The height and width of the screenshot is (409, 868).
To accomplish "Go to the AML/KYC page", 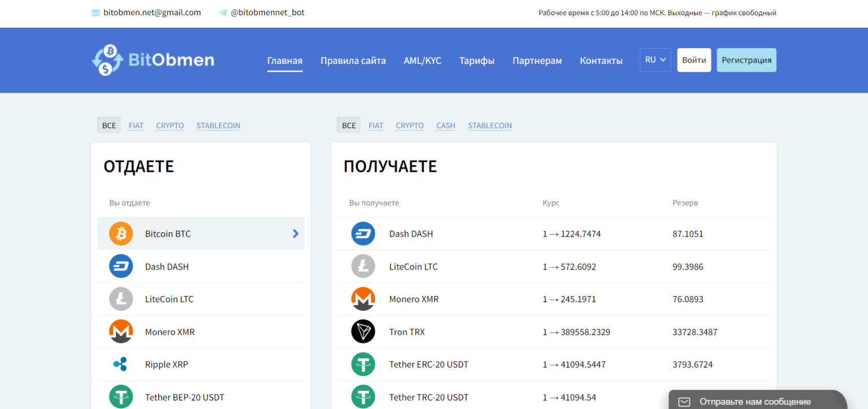I will point(423,60).
